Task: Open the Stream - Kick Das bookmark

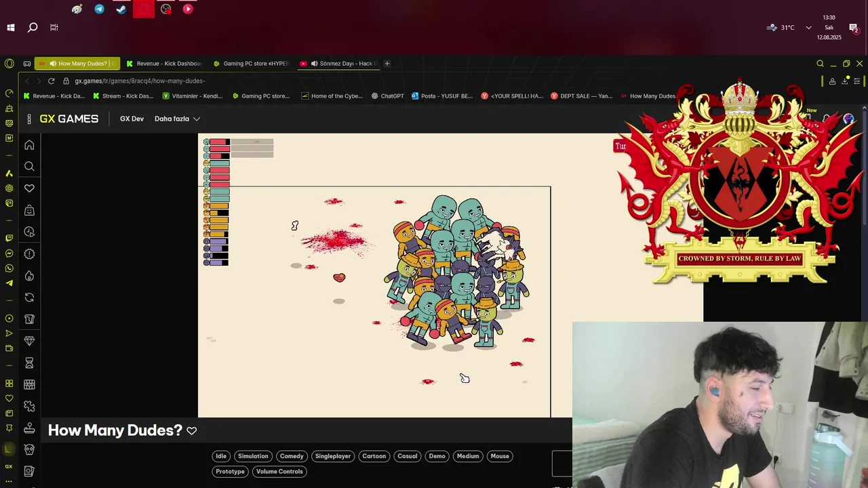Action: pos(123,96)
